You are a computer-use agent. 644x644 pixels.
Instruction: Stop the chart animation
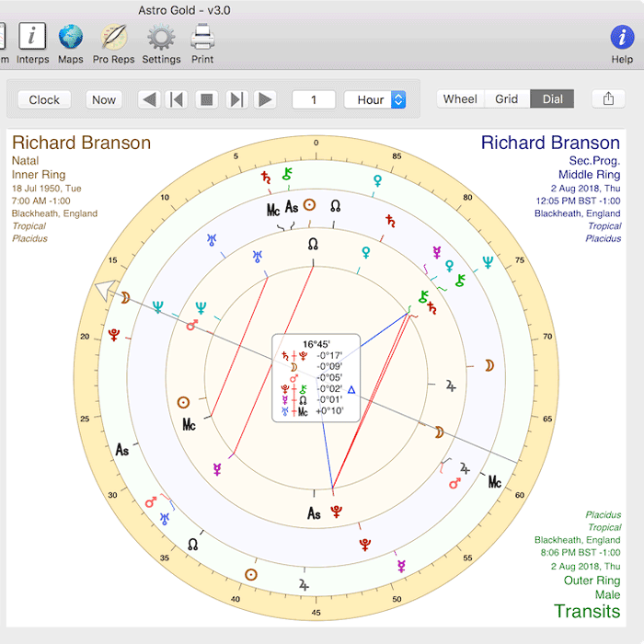coord(206,99)
